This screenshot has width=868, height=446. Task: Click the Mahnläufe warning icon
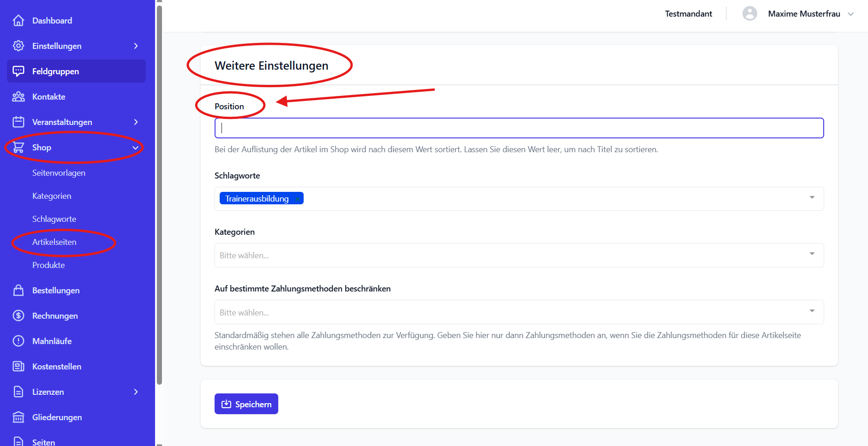click(18, 341)
